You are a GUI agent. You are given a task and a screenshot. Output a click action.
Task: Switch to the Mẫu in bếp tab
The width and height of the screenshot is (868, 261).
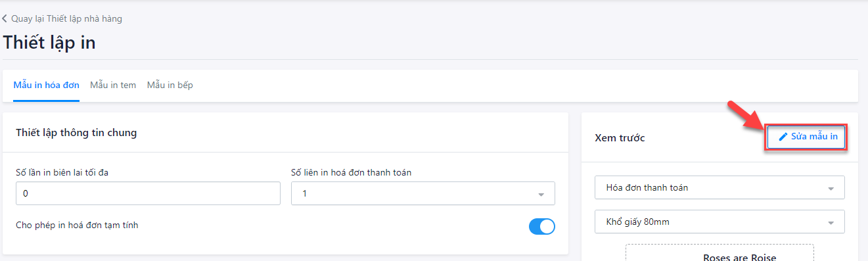[x=170, y=85]
